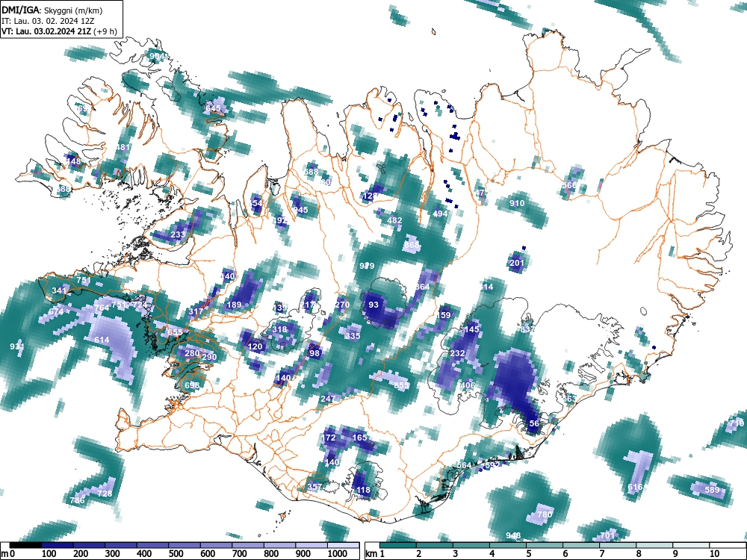Click the '855' visibility value on map
Image resolution: width=747 pixels, height=560 pixels.
click(x=401, y=385)
